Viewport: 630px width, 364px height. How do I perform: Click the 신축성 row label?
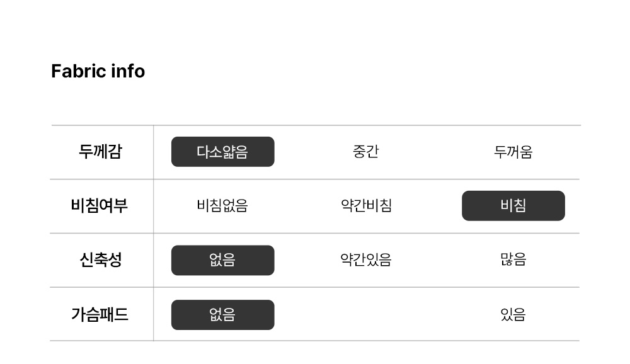[100, 260]
